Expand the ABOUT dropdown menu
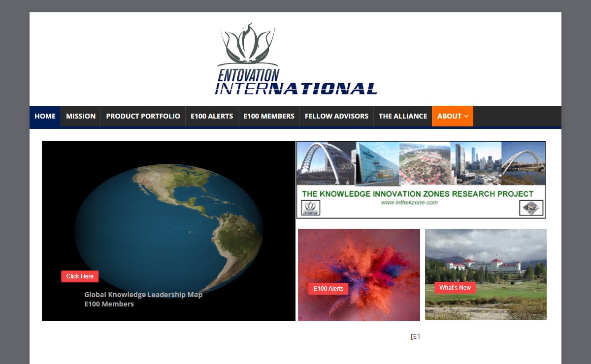Viewport: 591px width, 364px height. tap(453, 116)
